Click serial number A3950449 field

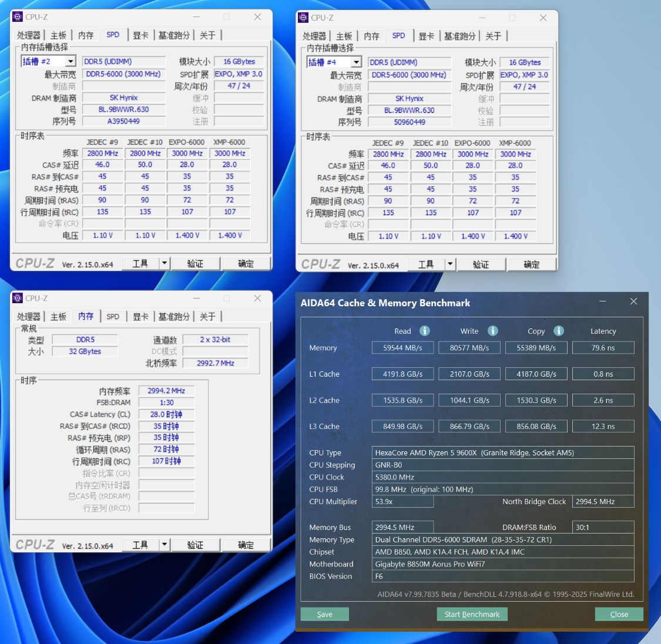pyautogui.click(x=123, y=122)
